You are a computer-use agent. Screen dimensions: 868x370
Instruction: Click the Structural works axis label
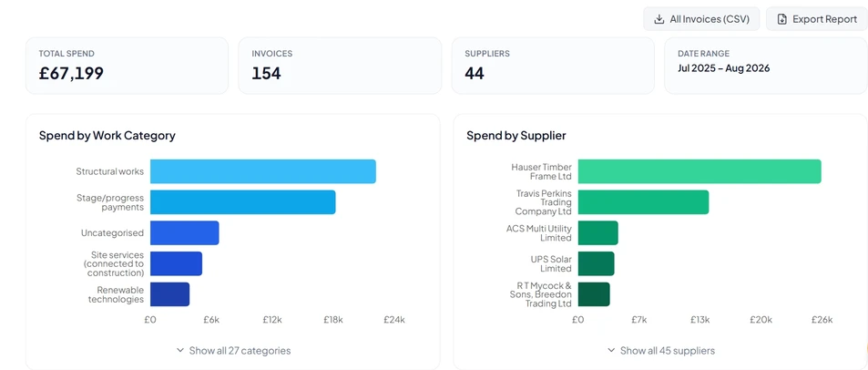click(x=109, y=171)
